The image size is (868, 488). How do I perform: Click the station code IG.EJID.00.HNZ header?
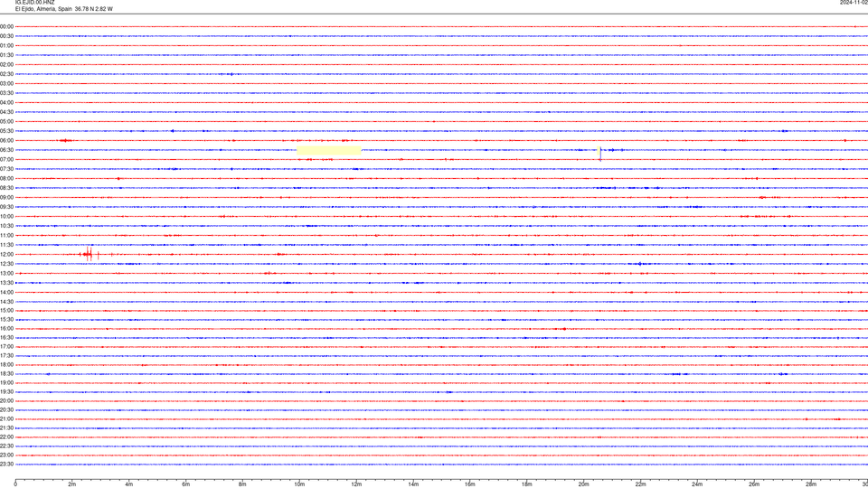[35, 3]
